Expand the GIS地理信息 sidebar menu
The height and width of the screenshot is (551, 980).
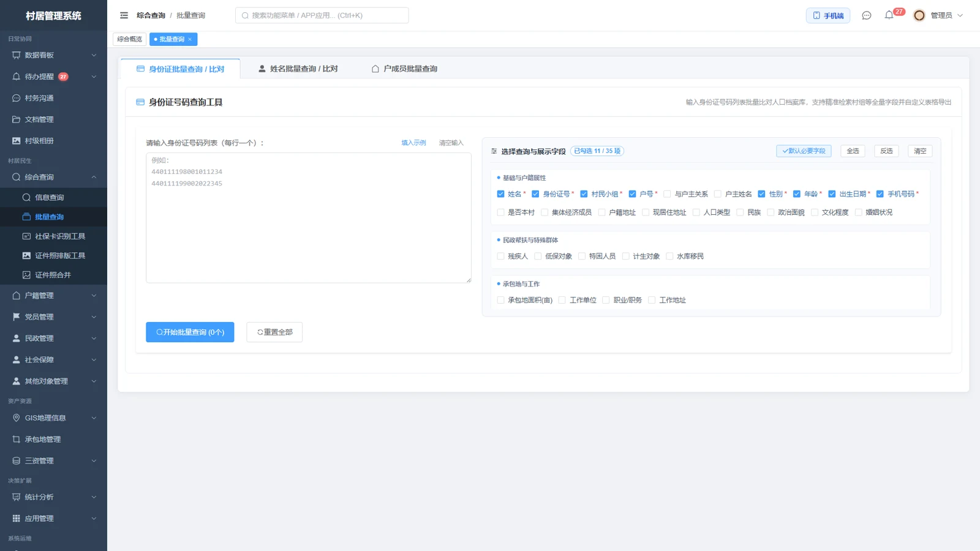coord(53,418)
